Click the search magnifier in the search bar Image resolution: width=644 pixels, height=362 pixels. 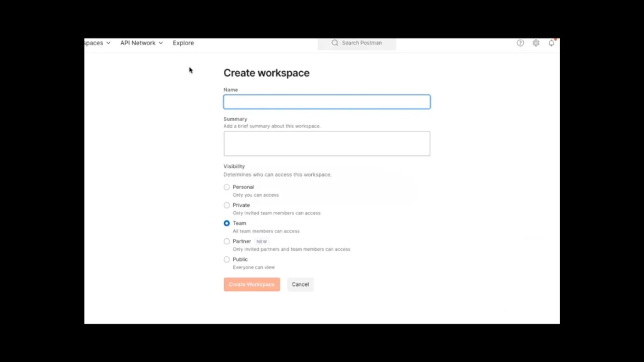335,43
